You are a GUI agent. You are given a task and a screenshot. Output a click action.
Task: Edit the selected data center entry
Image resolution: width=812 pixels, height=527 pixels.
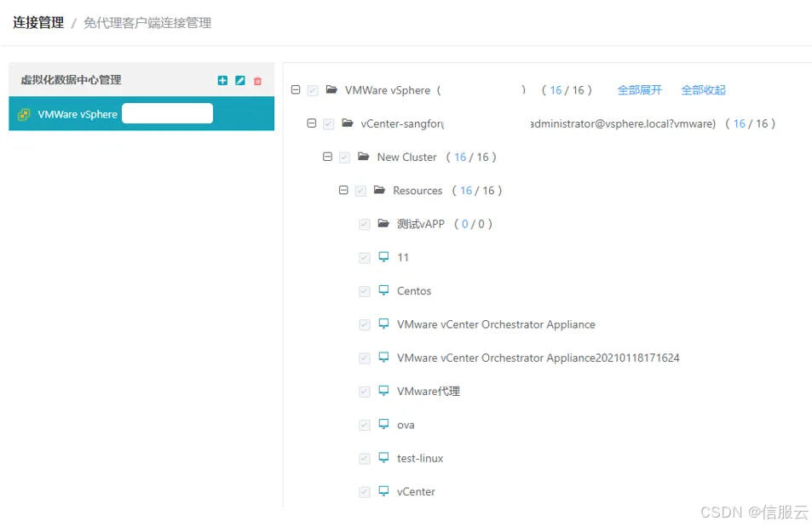click(239, 80)
